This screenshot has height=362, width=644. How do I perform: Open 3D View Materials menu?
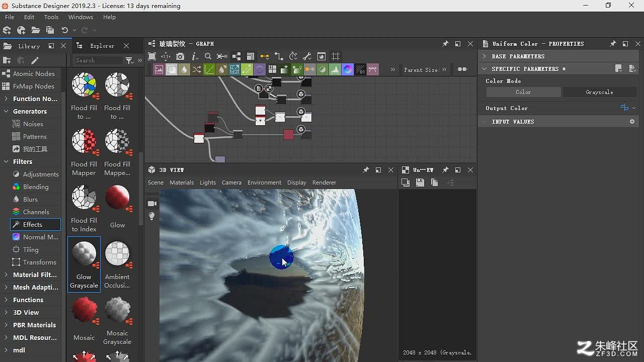click(x=182, y=183)
